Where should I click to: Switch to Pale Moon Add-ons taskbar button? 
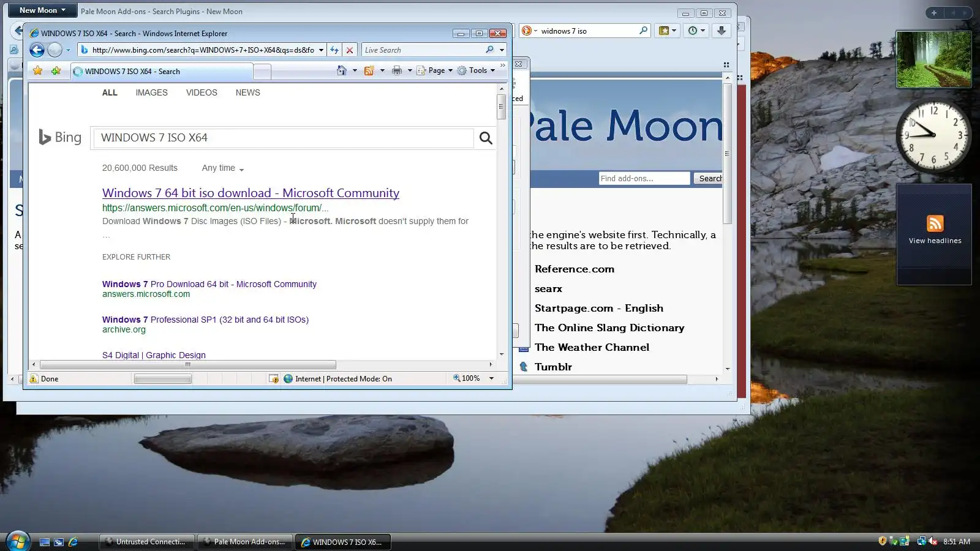[x=245, y=542]
